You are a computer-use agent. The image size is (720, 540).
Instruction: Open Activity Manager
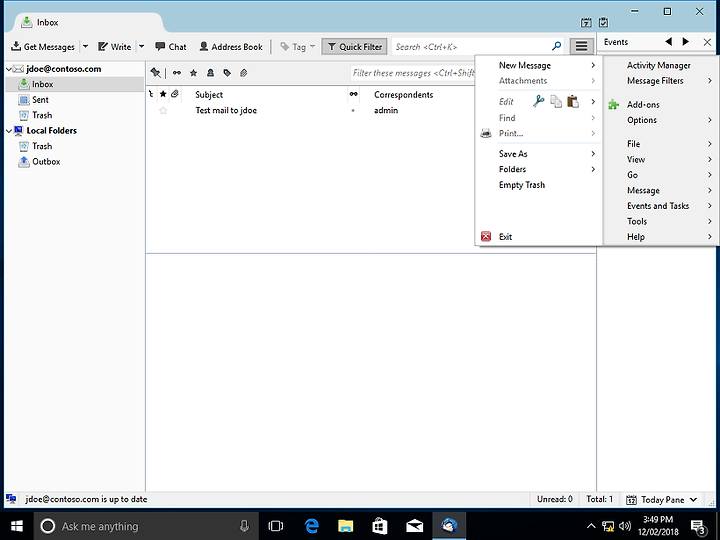tap(660, 65)
